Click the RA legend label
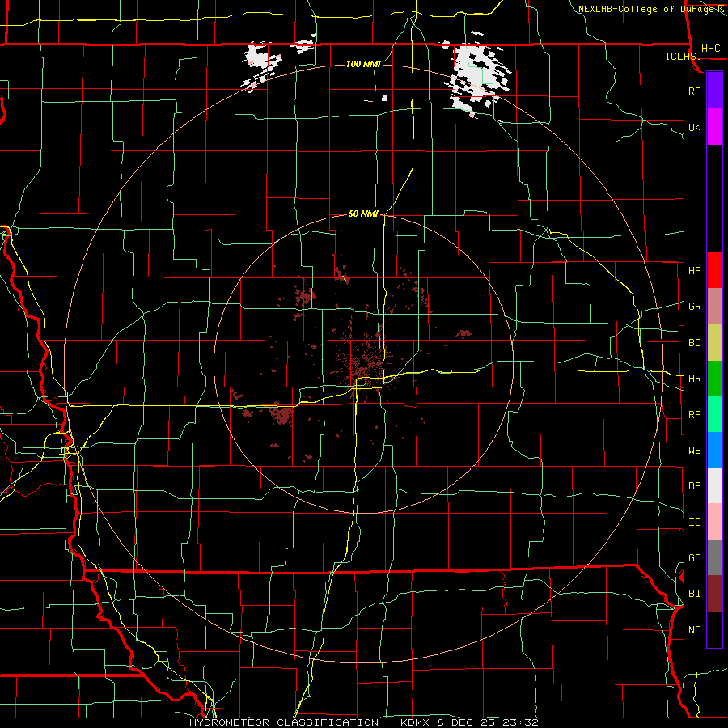The width and height of the screenshot is (728, 728). [x=694, y=415]
